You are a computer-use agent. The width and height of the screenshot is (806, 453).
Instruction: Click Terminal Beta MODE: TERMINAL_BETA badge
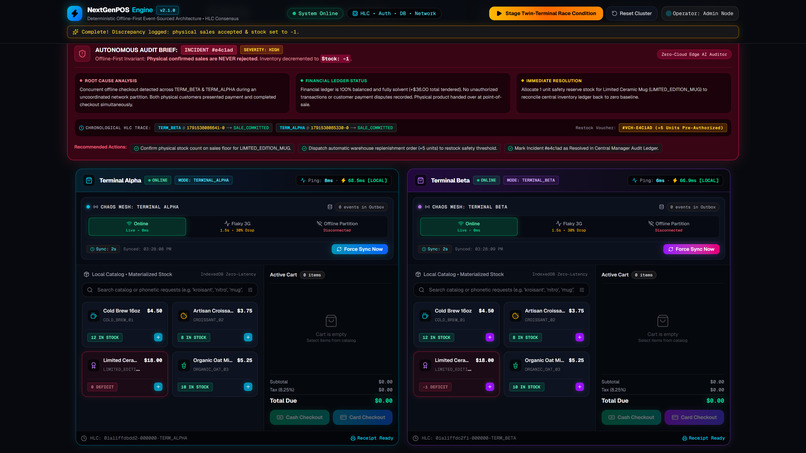coord(531,180)
